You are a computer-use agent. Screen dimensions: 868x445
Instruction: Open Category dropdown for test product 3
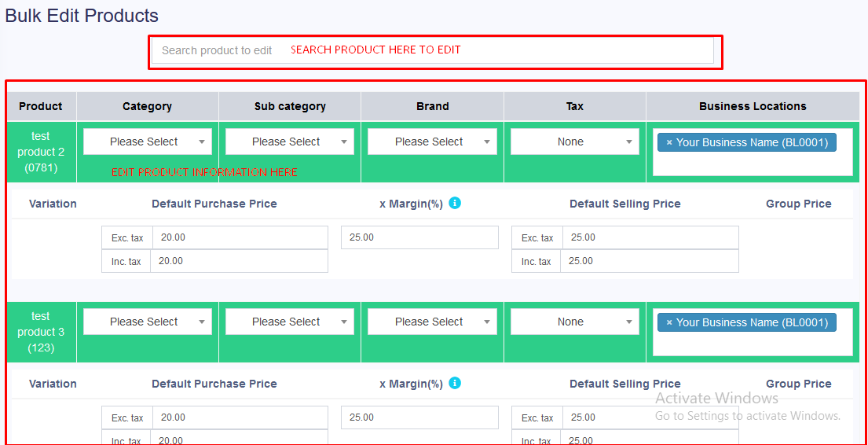[148, 322]
